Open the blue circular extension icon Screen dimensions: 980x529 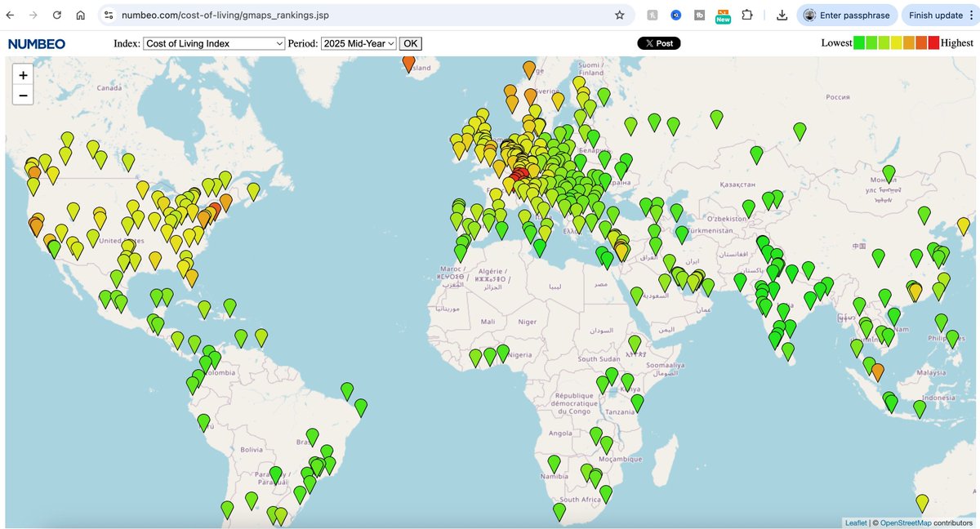(676, 15)
